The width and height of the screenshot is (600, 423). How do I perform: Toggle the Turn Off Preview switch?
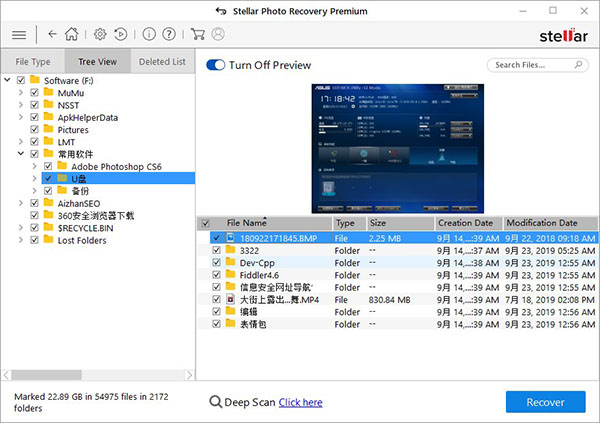[x=215, y=65]
